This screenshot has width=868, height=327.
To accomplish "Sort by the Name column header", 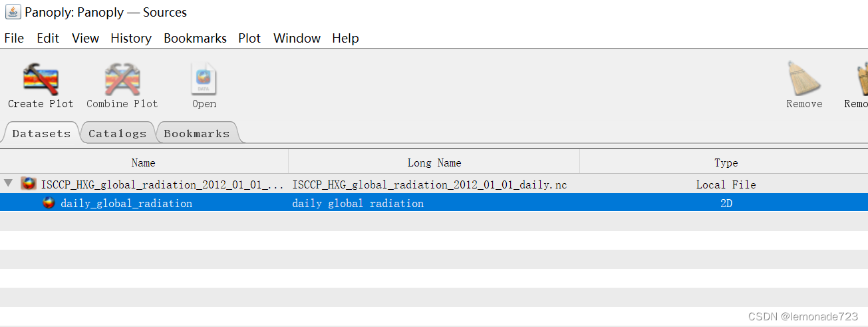I will click(144, 163).
